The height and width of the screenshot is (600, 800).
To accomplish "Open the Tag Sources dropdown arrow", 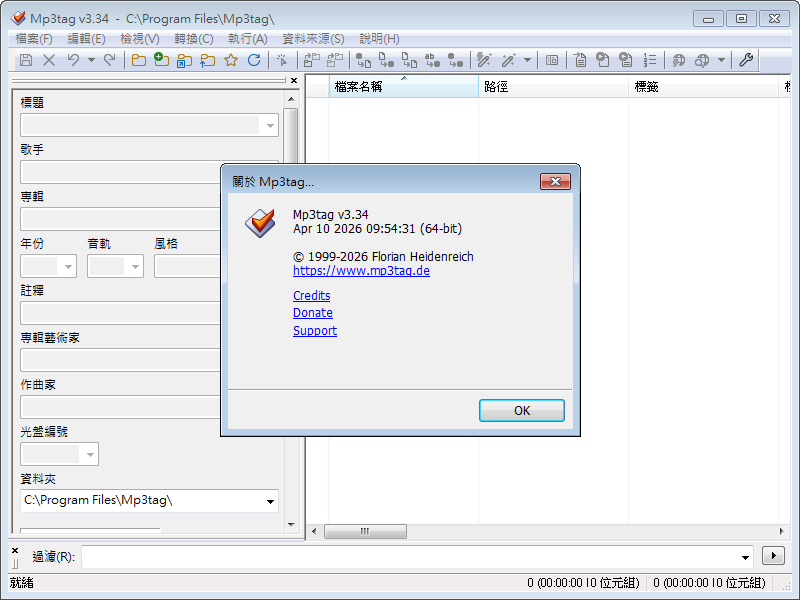I will (x=721, y=60).
